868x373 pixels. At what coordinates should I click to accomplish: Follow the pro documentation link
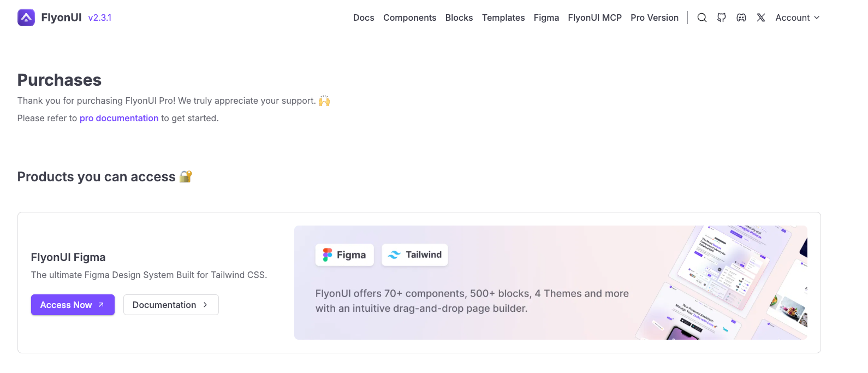tap(119, 118)
